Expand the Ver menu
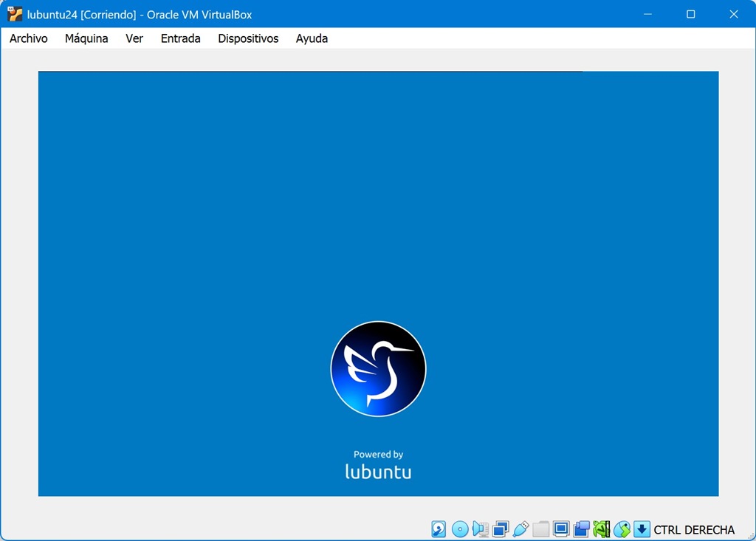The image size is (756, 541). (134, 38)
